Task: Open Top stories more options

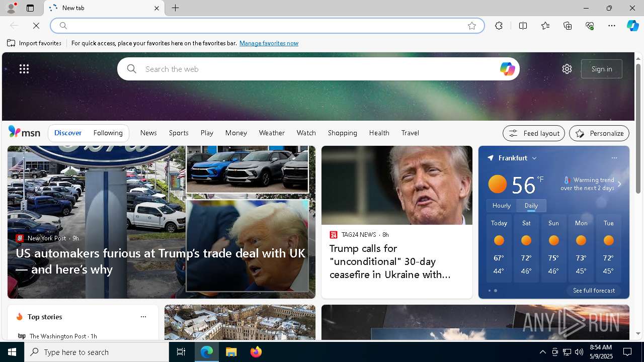Action: 143,317
